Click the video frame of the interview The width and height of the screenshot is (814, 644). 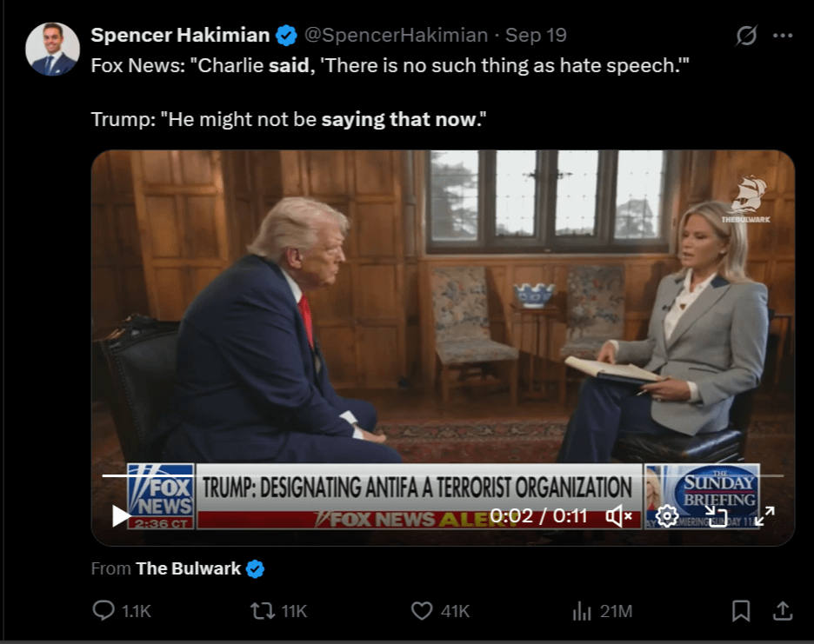point(443,311)
